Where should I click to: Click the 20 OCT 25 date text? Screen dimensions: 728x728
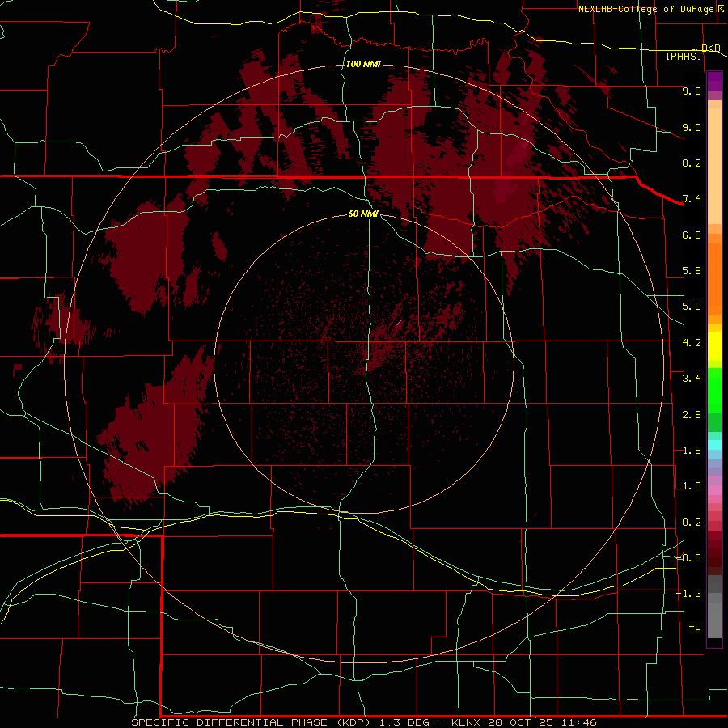pos(518,722)
